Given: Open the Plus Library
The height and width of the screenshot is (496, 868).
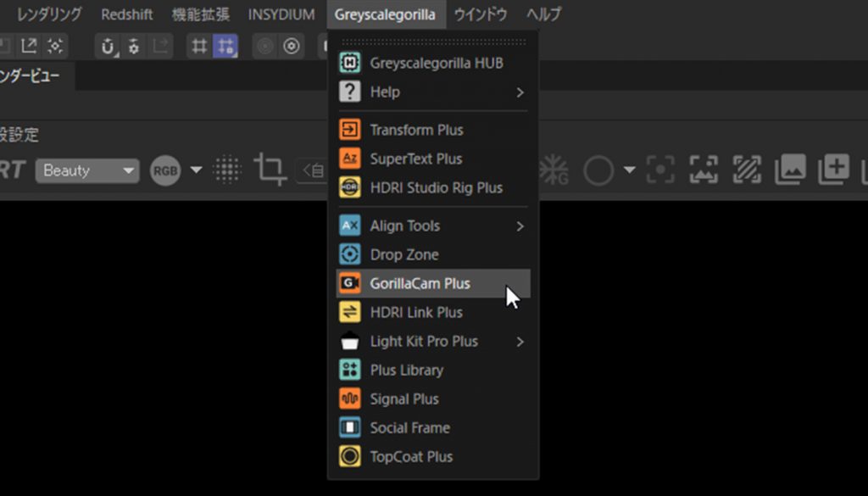Looking at the screenshot, I should click(x=406, y=370).
